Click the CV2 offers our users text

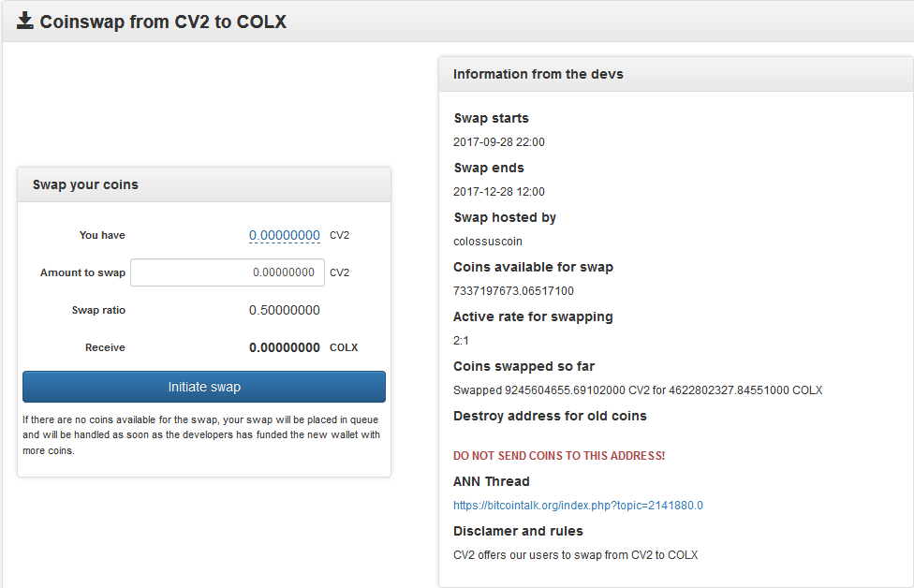point(575,555)
